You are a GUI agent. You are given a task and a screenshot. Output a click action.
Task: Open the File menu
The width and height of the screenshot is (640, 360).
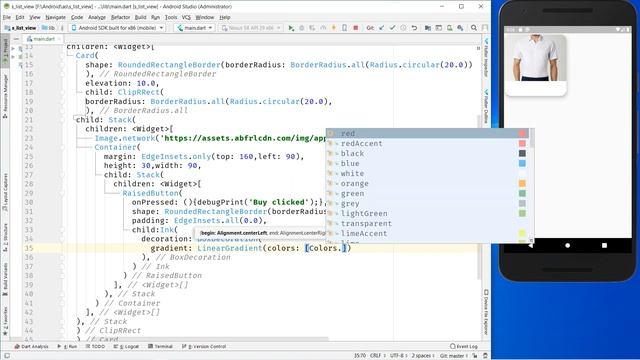[7, 17]
